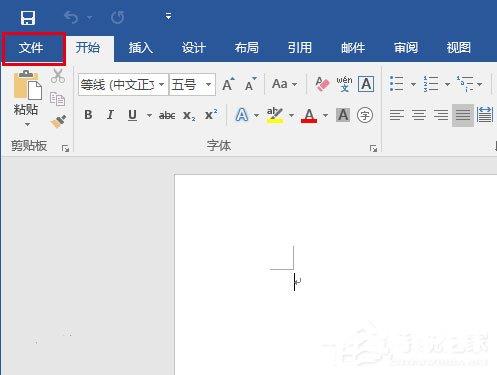This screenshot has width=497, height=375.
Task: Click the Format Painter brush icon
Action: 58,121
